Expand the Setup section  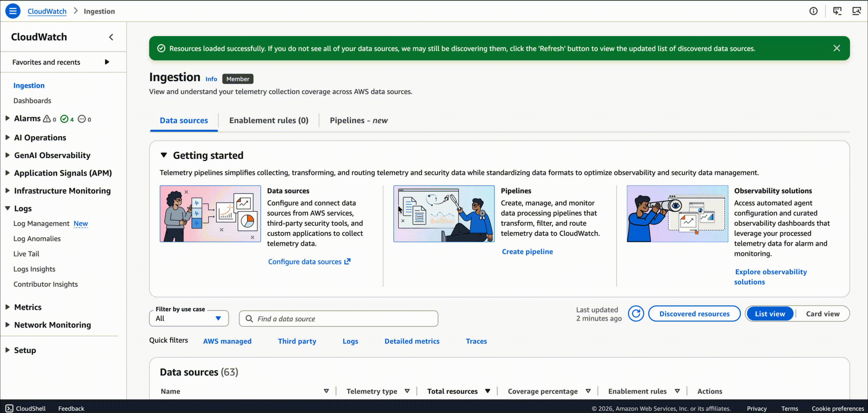point(7,350)
